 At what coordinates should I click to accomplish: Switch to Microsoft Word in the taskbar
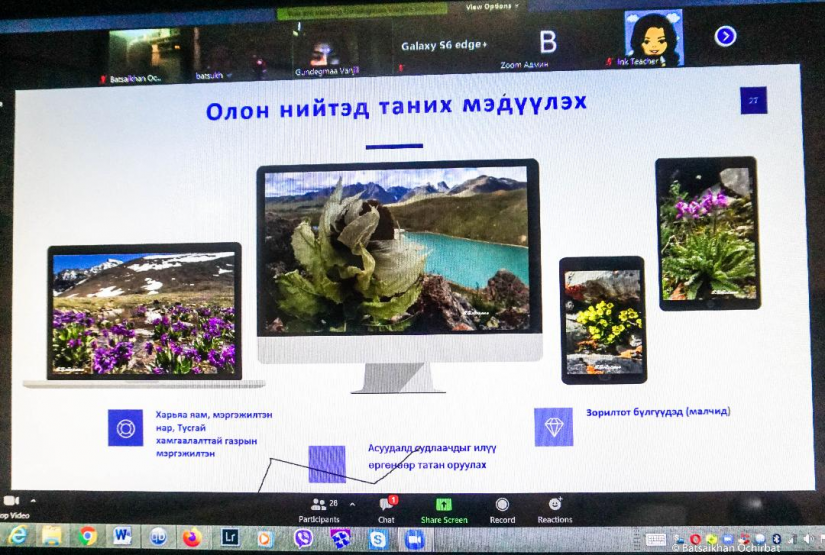pyautogui.click(x=123, y=537)
